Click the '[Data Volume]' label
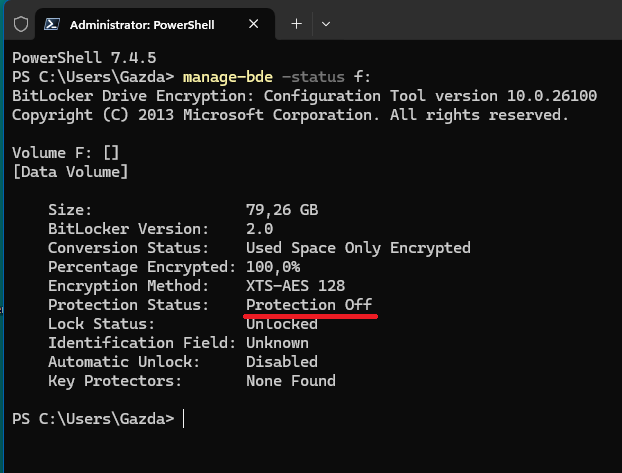This screenshot has height=473, width=622. 70,172
